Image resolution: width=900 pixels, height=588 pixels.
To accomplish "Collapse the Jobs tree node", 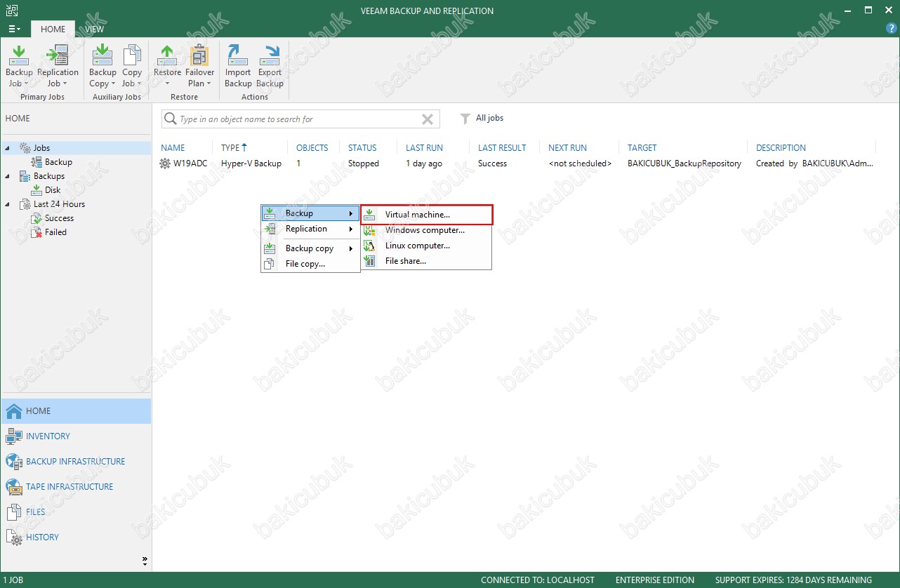I will pyautogui.click(x=8, y=148).
